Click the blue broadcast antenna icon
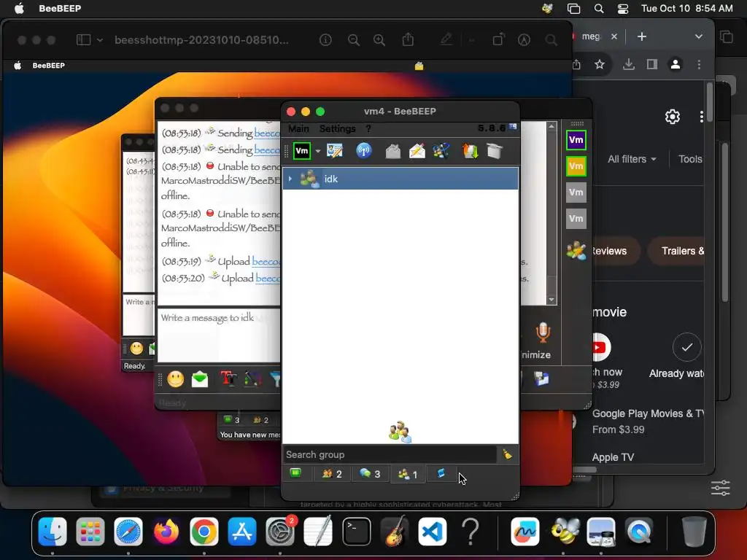Screen dimensions: 747x560 pyautogui.click(x=363, y=151)
